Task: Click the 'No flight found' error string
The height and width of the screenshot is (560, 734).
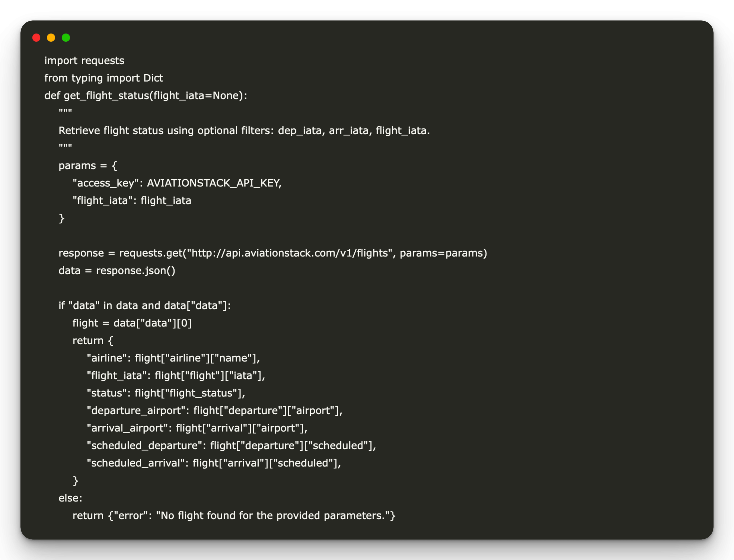Action: click(x=275, y=516)
